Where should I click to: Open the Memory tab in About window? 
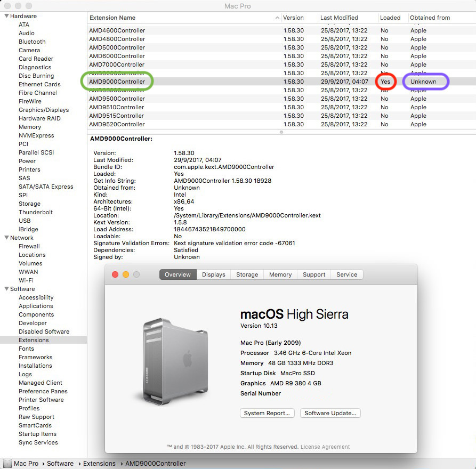pos(280,274)
